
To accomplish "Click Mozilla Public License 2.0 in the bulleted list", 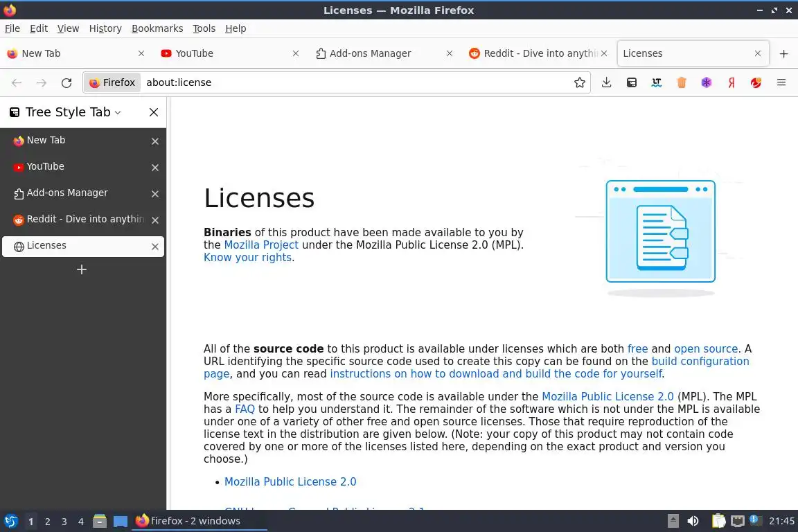I will 290,481.
